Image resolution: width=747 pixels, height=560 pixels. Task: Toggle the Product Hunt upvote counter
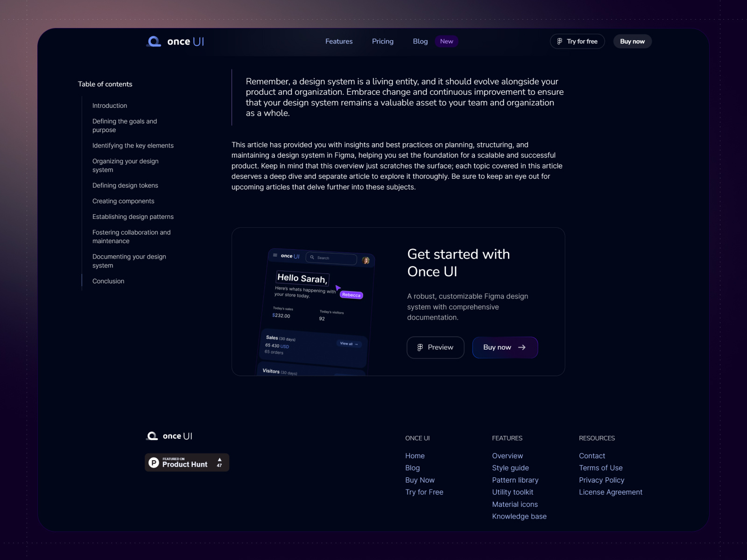pyautogui.click(x=219, y=462)
